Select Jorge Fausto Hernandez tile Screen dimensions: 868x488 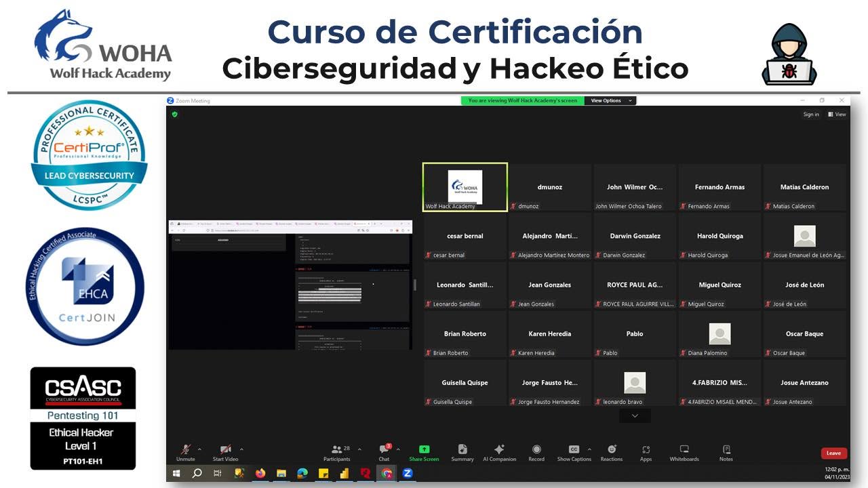click(x=550, y=382)
